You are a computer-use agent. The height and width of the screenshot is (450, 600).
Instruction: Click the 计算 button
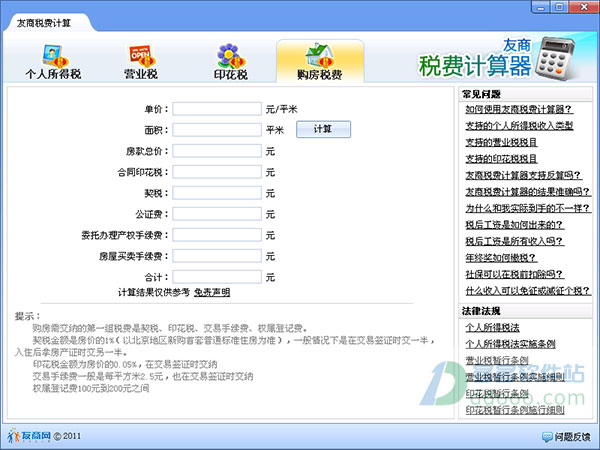[x=323, y=129]
